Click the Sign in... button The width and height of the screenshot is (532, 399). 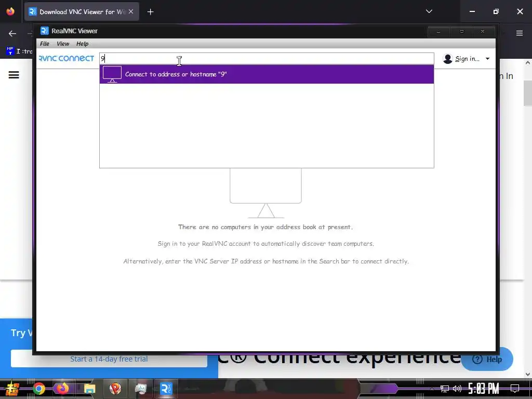click(x=467, y=59)
